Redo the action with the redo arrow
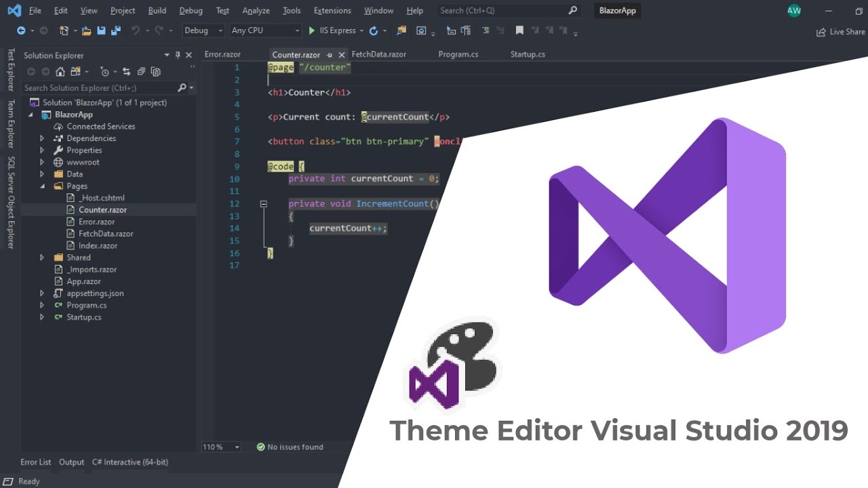 [159, 30]
